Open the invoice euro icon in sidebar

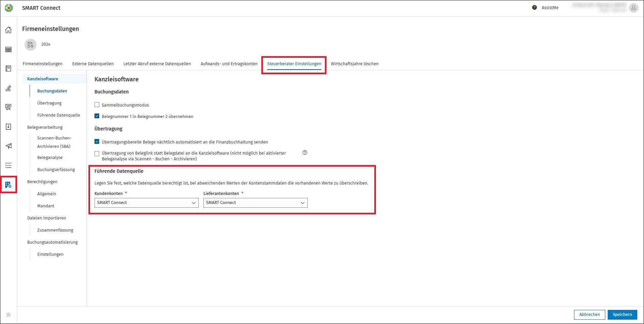pos(8,107)
